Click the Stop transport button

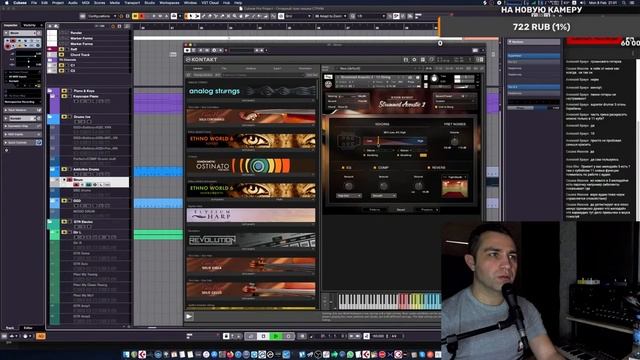click(263, 336)
